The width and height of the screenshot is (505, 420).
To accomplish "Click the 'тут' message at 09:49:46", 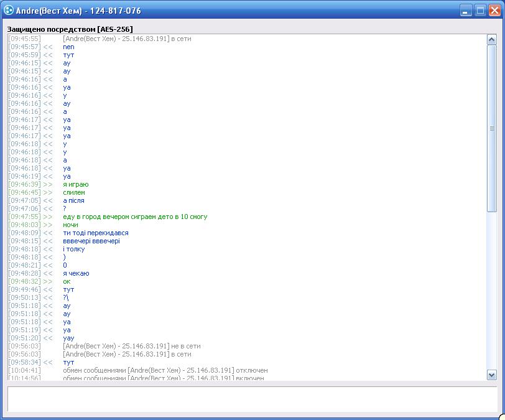I will tap(68, 289).
